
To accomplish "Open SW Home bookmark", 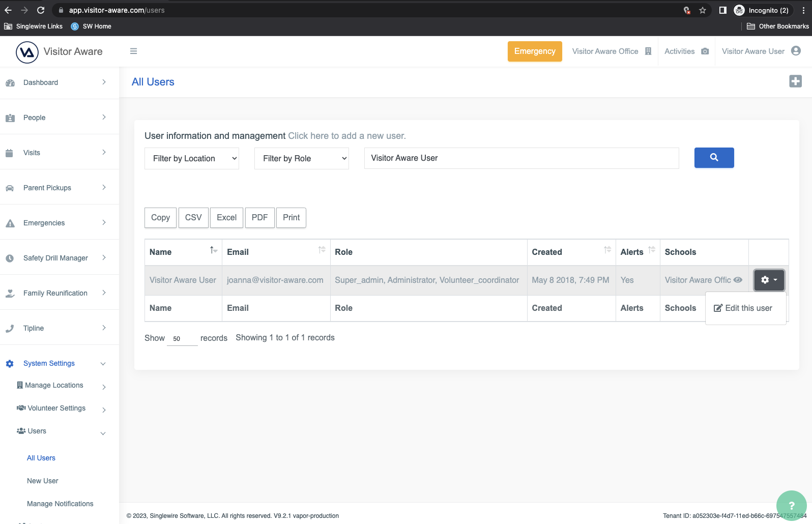I will [x=91, y=26].
